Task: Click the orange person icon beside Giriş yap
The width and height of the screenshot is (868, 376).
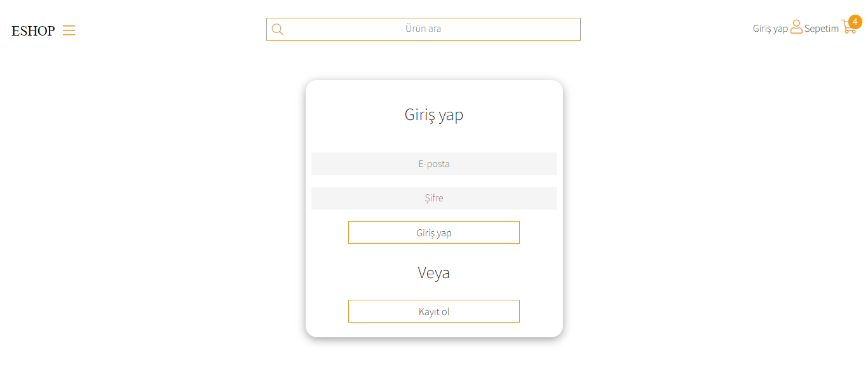Action: pyautogui.click(x=796, y=27)
